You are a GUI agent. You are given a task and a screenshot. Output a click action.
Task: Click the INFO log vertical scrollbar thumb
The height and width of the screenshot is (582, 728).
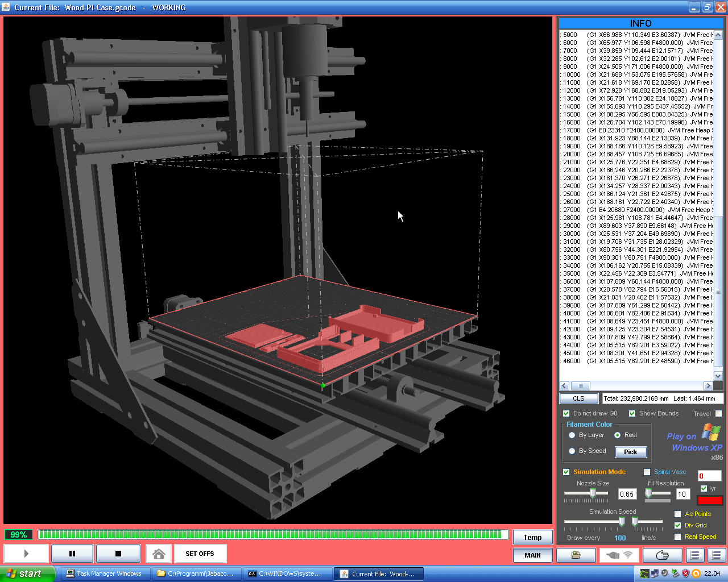click(x=718, y=292)
